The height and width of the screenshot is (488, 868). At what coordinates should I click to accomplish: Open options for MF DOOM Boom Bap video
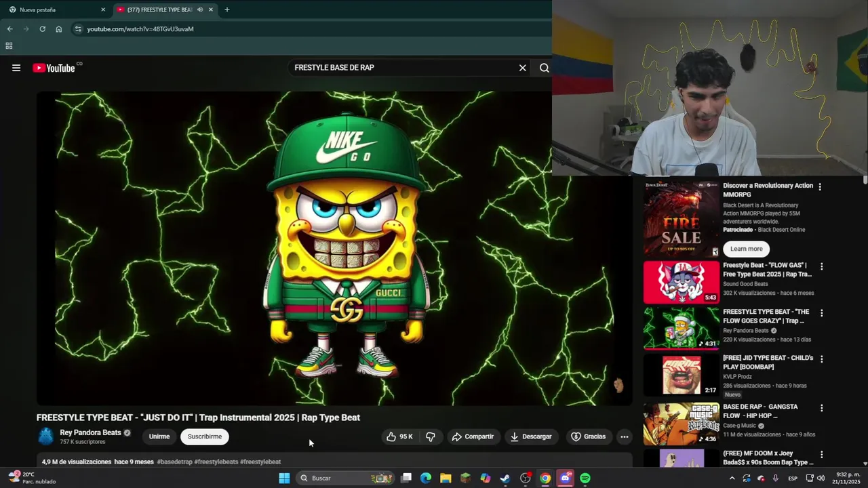[x=821, y=455]
